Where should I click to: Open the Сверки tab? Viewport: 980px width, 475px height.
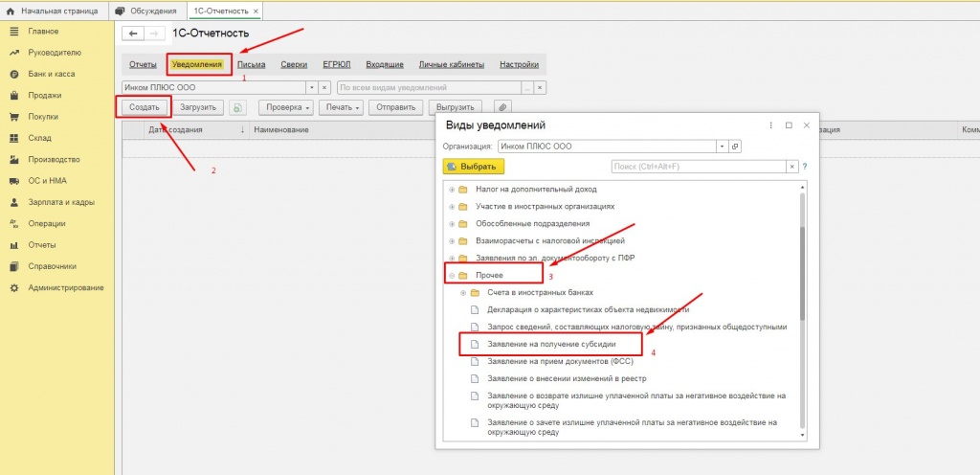tap(294, 64)
